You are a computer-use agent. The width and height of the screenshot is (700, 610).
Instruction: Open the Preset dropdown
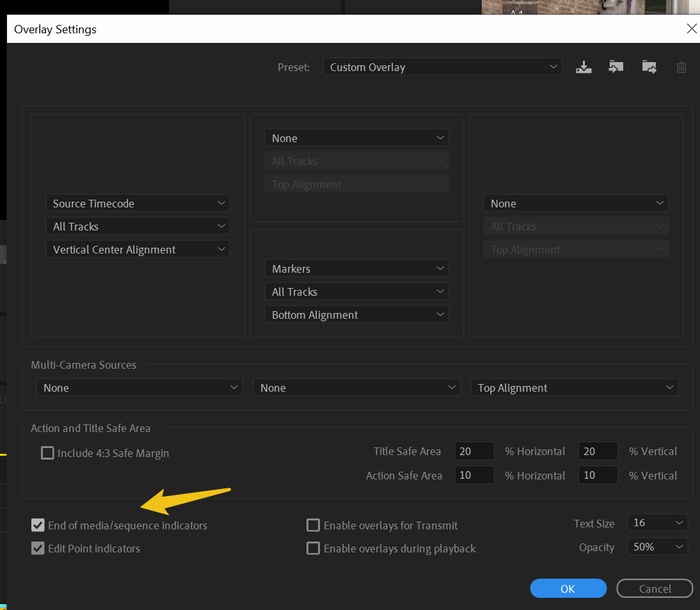442,67
